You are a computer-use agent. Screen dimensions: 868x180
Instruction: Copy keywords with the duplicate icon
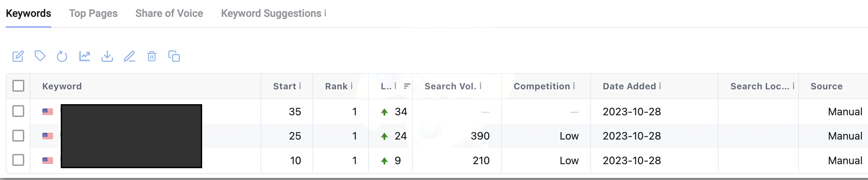174,56
